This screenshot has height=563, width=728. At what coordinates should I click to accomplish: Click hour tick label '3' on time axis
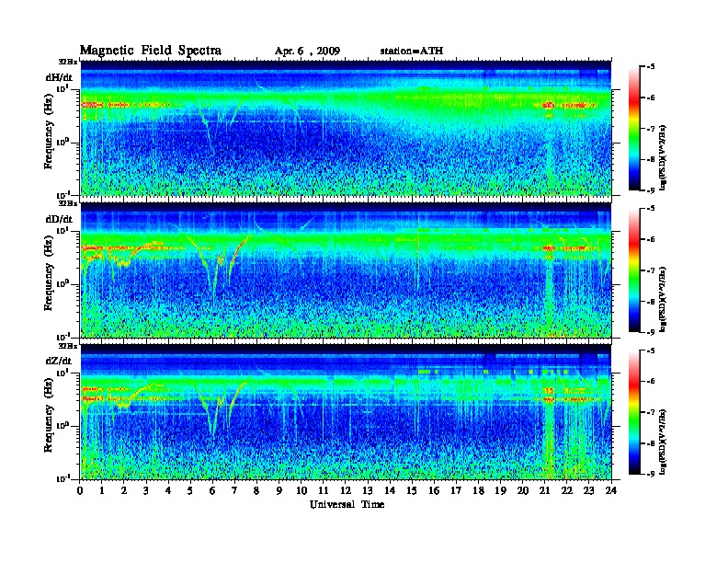coord(146,490)
